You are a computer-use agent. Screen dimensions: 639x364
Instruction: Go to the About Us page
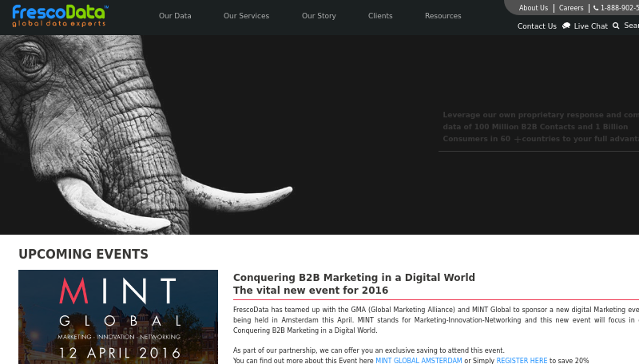tap(533, 8)
